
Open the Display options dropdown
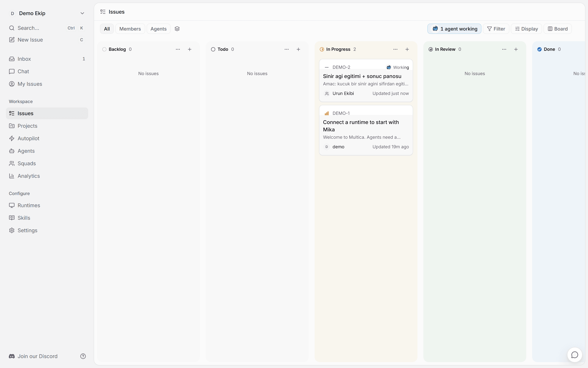click(526, 29)
